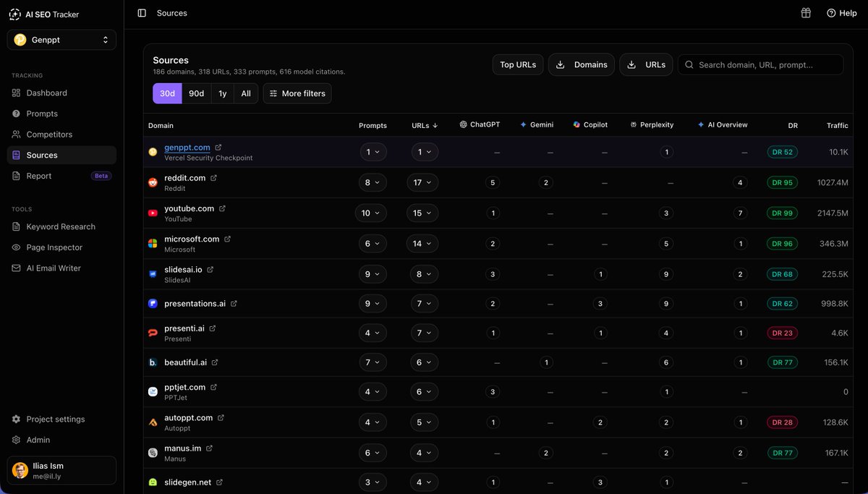
Task: Click the YouTube favicon
Action: [x=153, y=213]
